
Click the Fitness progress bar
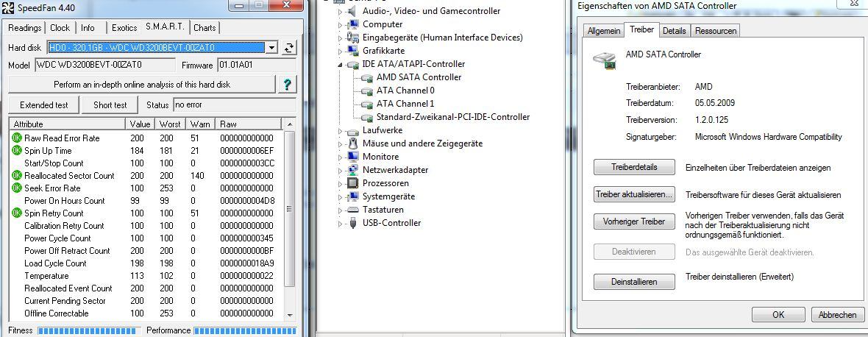(x=89, y=331)
